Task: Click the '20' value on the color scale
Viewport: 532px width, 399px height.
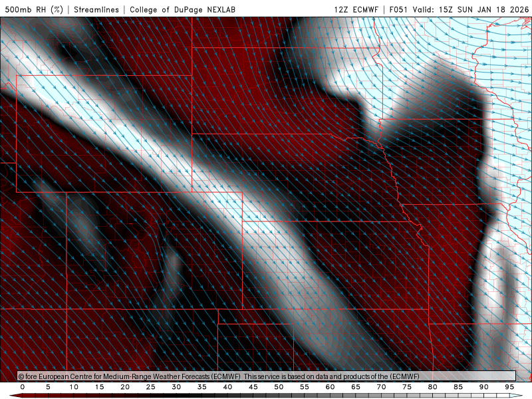Action: click(125, 387)
